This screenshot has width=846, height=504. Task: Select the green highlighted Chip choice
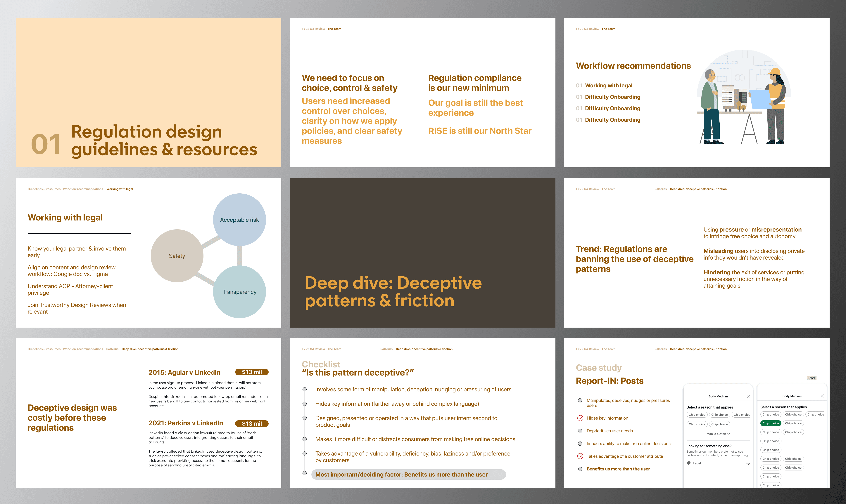pyautogui.click(x=771, y=423)
